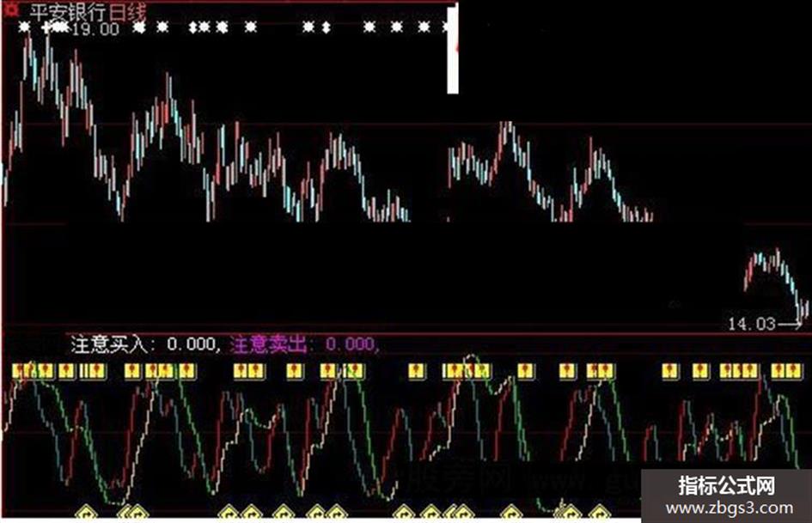Click the 14.03 low price label
The height and width of the screenshot is (523, 812).
pyautogui.click(x=751, y=324)
